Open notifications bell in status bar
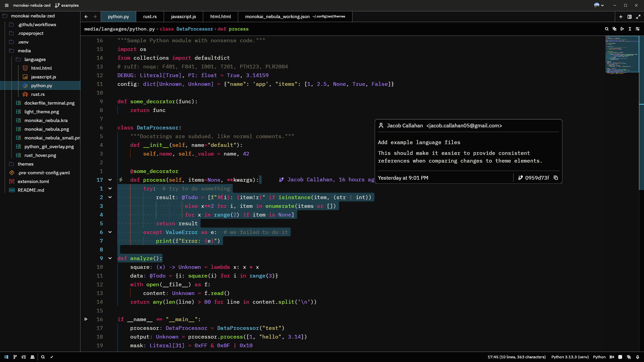 coord(638,357)
